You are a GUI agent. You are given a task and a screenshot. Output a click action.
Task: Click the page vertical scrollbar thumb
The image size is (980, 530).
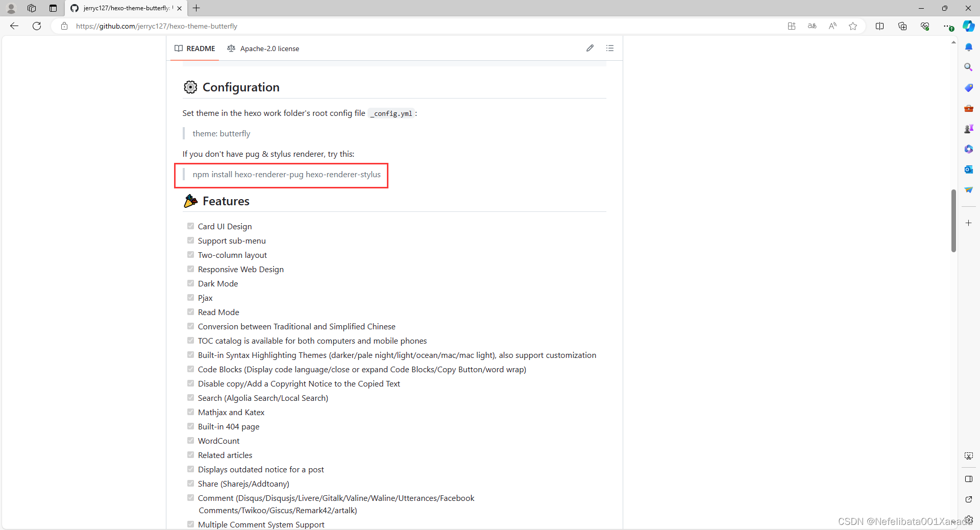[953, 221]
